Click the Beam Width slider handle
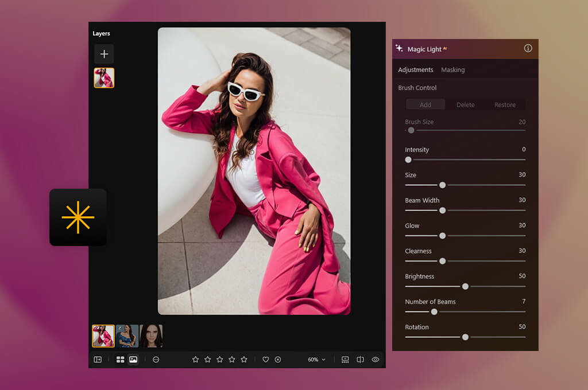588x390 pixels. click(x=443, y=210)
